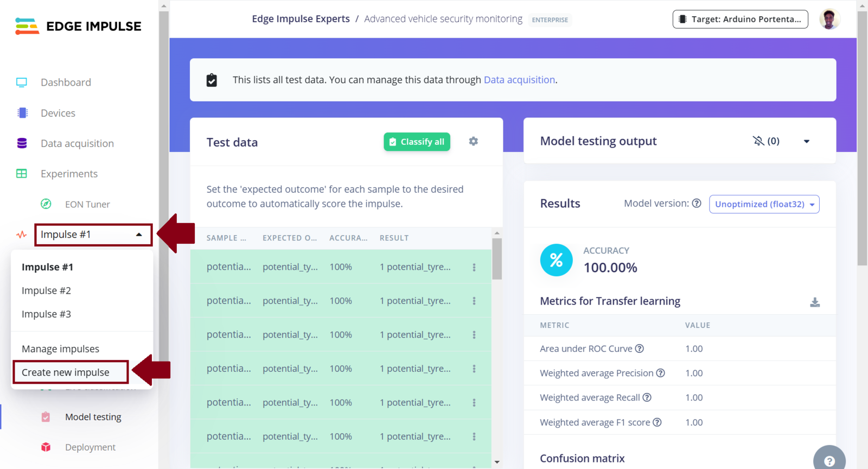Screen dimensions: 868x469
Task: Click the Model testing clipboard icon
Action: point(46,417)
